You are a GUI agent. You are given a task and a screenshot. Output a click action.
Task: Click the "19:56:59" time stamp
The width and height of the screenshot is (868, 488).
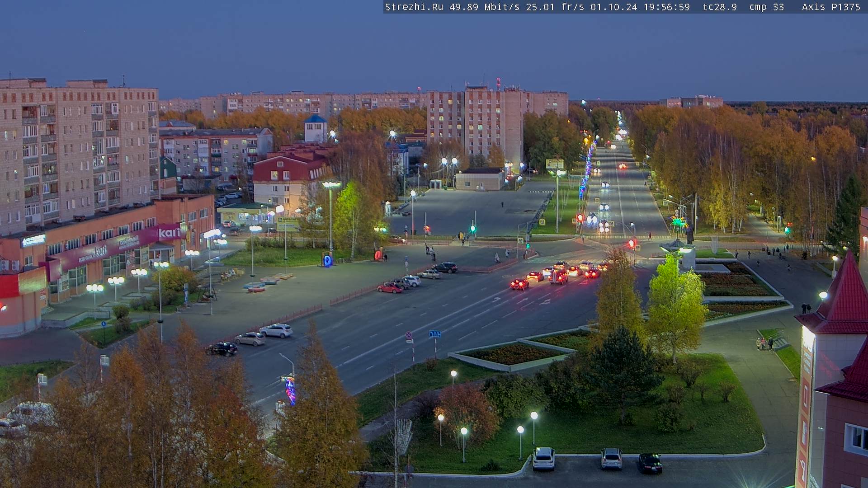[666, 7]
